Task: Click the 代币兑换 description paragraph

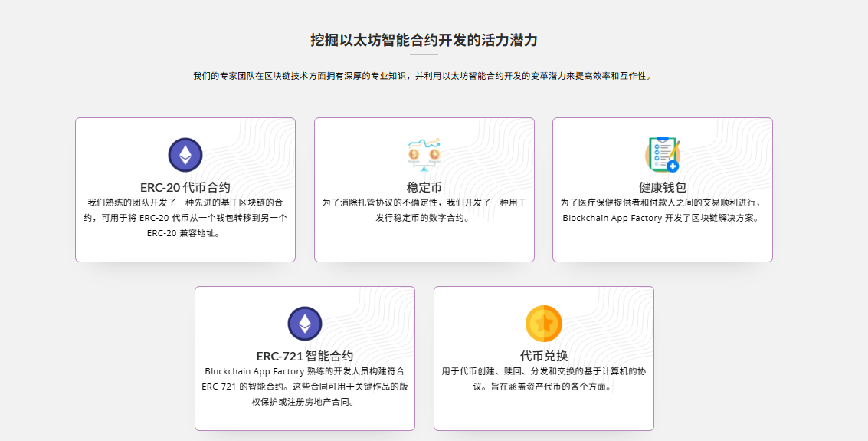Action: click(x=543, y=379)
